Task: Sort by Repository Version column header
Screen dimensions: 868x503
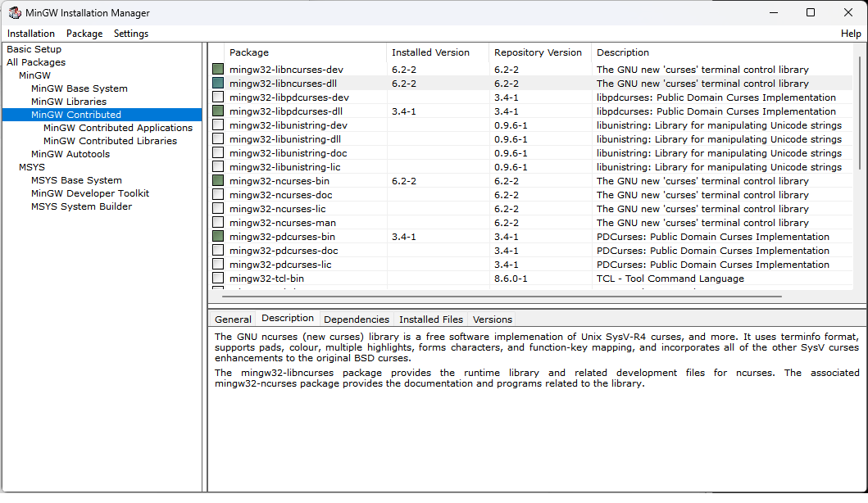Action: [538, 52]
